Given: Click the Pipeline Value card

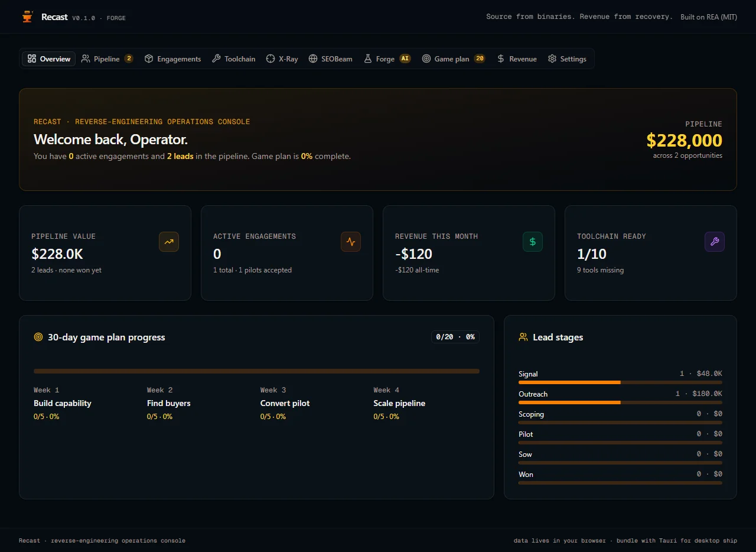Looking at the screenshot, I should (105, 253).
